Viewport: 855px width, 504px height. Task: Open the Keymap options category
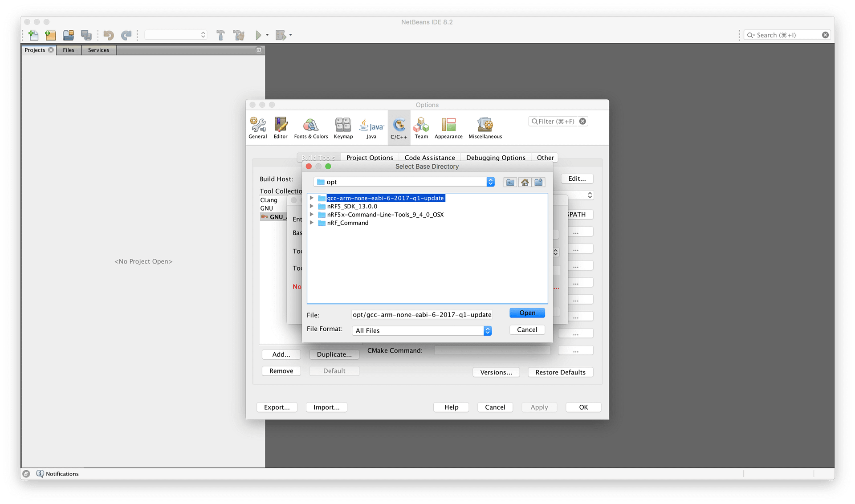click(x=343, y=128)
